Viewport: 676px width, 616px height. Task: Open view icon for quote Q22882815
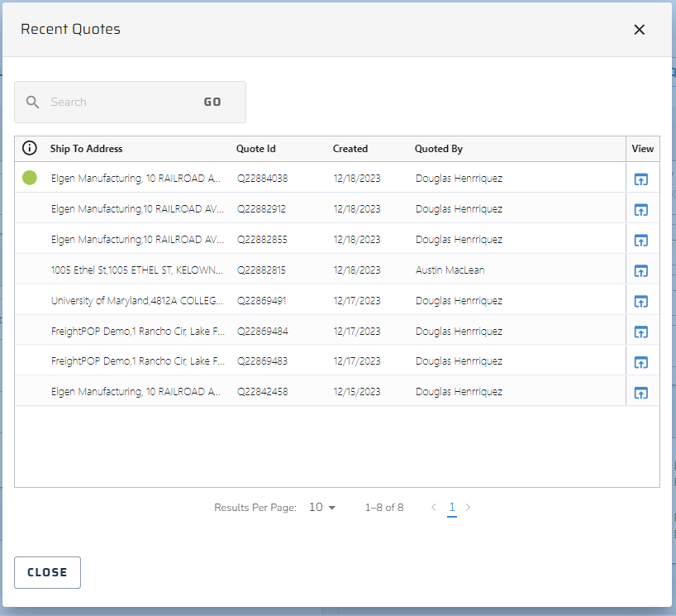[x=640, y=271]
